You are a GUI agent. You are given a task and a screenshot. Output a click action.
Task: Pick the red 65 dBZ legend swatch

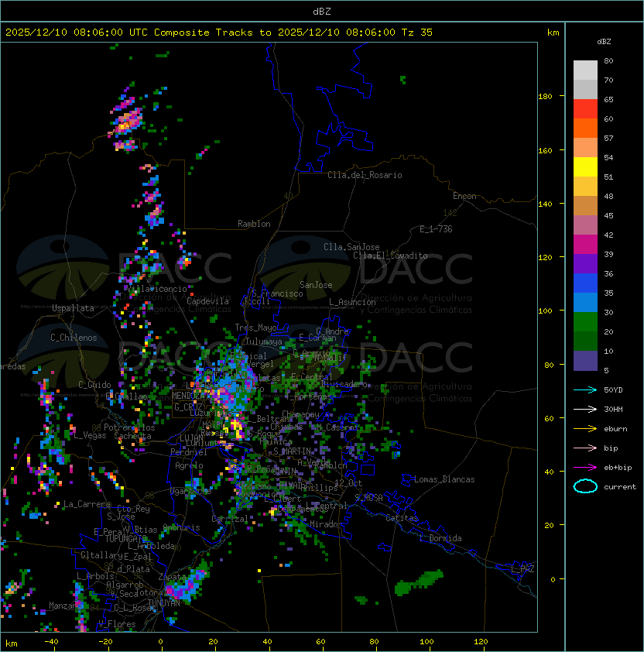pos(585,109)
